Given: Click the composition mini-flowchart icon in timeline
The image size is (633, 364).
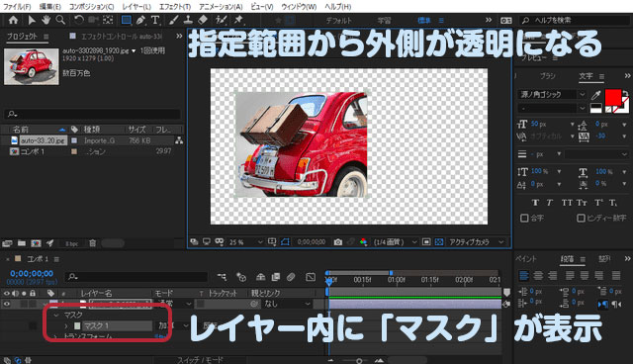Looking at the screenshot, I should [222, 277].
